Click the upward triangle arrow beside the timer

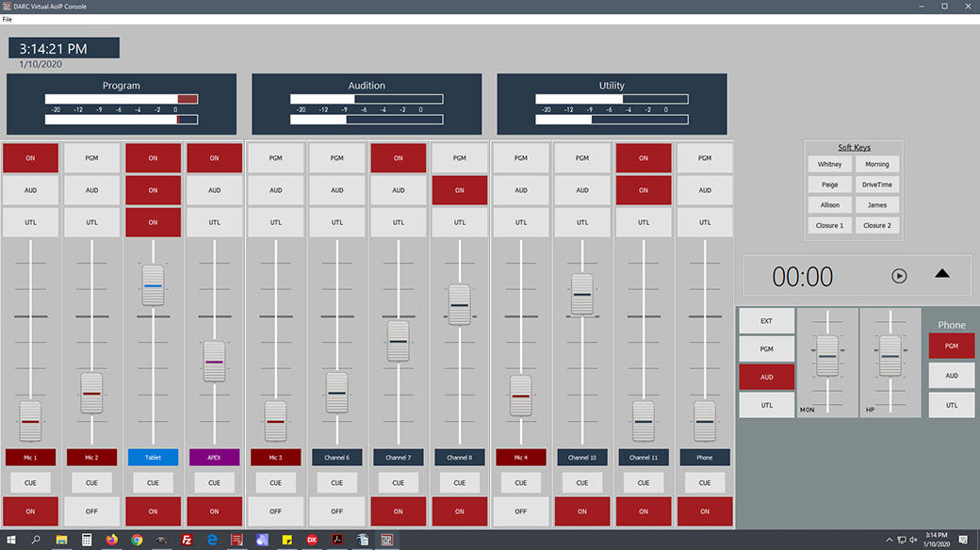click(942, 274)
